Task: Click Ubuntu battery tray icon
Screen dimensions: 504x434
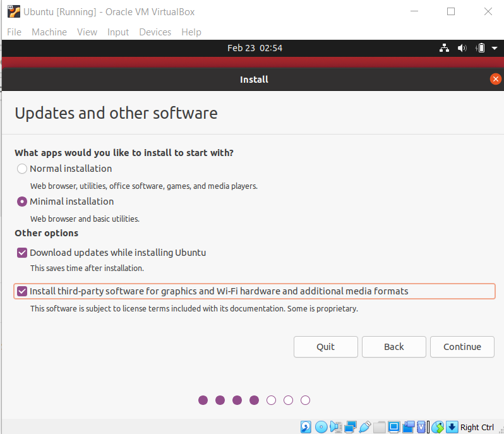Action: [480, 48]
